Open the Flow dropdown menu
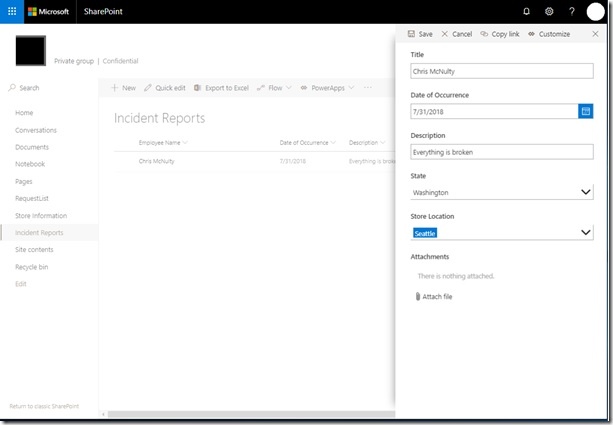 click(x=274, y=88)
